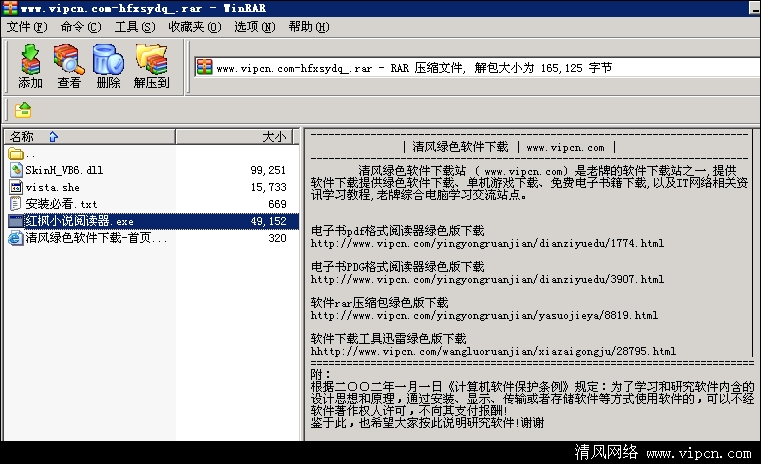Select the parent folder '..' icon

click(x=16, y=154)
